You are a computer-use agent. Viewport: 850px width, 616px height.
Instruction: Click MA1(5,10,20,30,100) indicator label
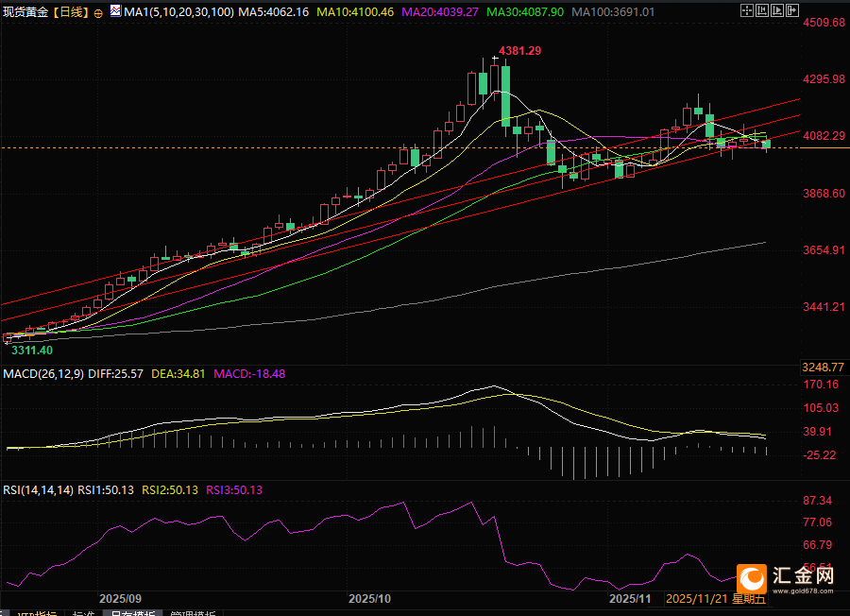point(178,12)
